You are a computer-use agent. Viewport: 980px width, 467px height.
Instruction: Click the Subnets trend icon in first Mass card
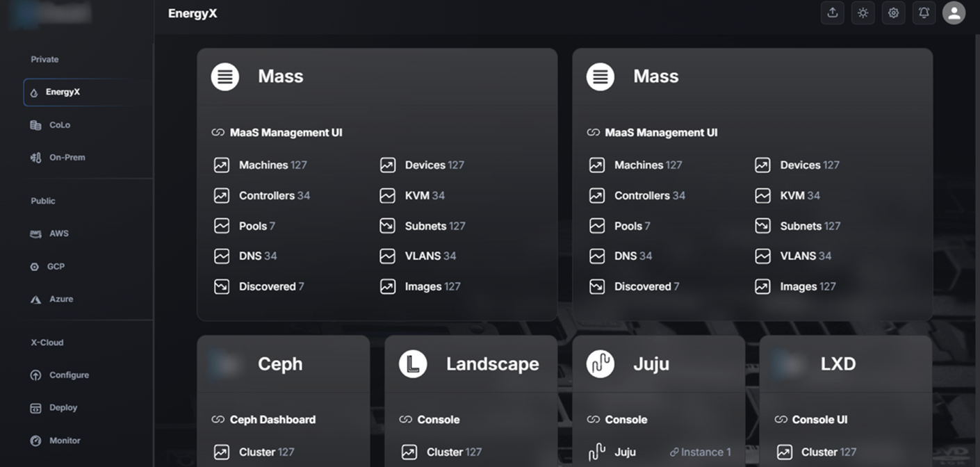[x=388, y=226]
